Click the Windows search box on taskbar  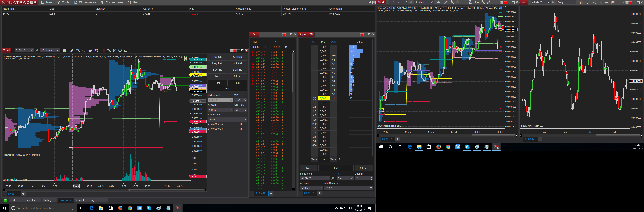[43, 208]
